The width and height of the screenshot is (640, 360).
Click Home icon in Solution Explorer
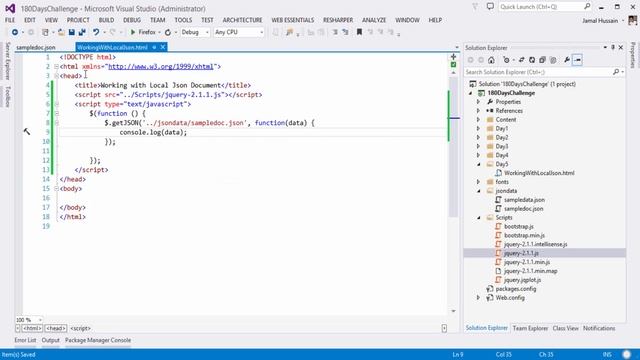(x=491, y=60)
